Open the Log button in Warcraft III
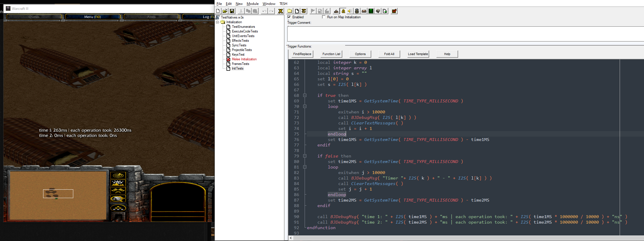644x241 pixels. [199, 17]
